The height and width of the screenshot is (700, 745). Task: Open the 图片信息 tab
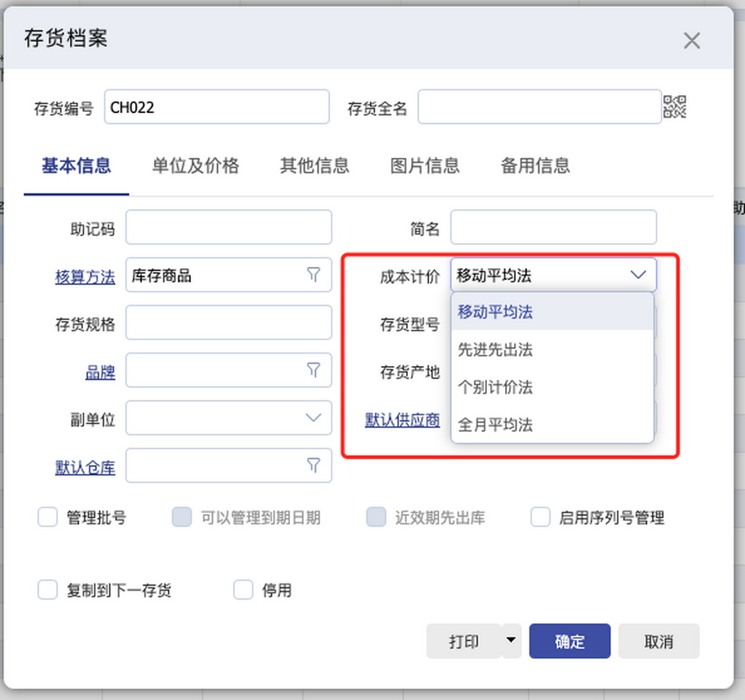pos(425,166)
